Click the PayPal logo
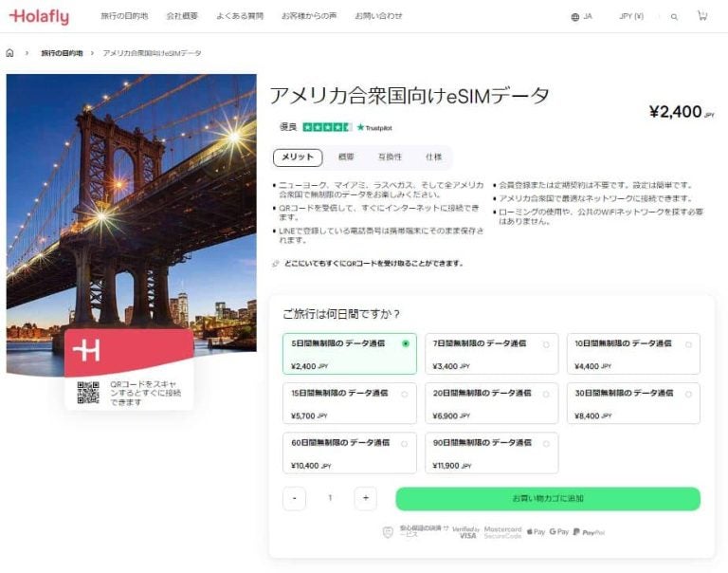 pos(589,532)
